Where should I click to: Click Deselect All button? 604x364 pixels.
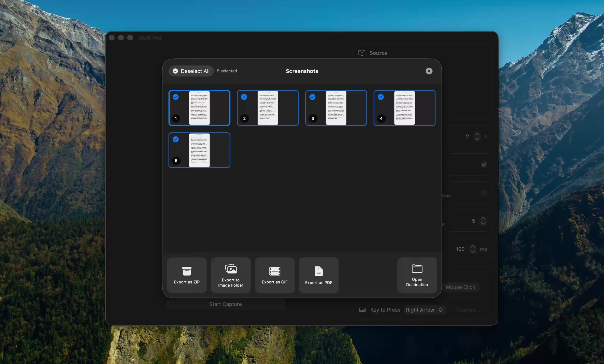click(x=191, y=71)
